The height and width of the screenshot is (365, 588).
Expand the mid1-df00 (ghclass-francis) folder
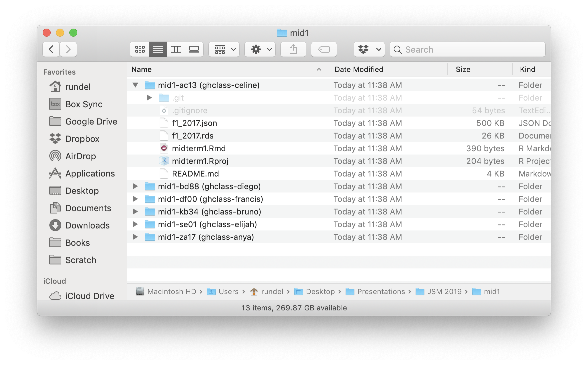click(135, 199)
